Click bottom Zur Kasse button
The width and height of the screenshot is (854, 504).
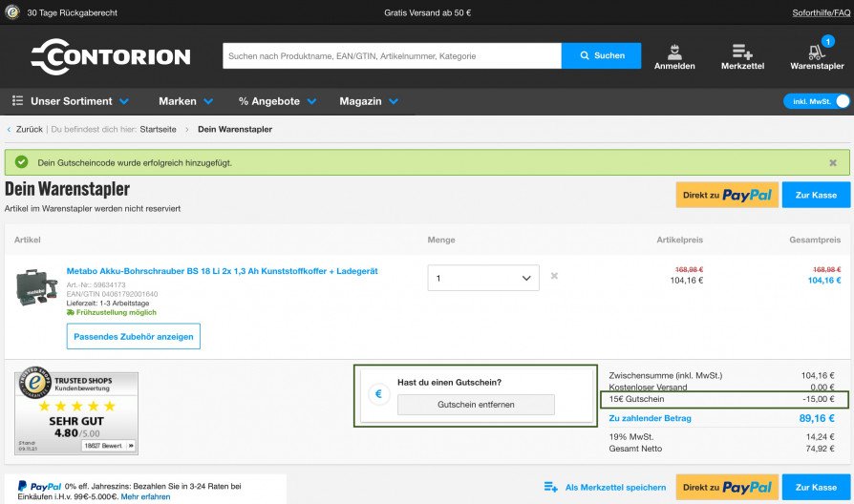(816, 487)
